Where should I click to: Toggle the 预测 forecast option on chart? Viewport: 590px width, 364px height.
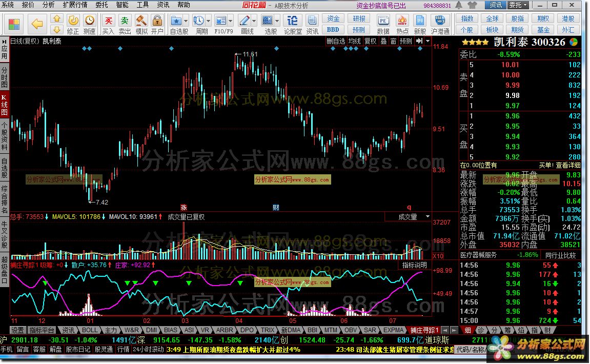405,41
